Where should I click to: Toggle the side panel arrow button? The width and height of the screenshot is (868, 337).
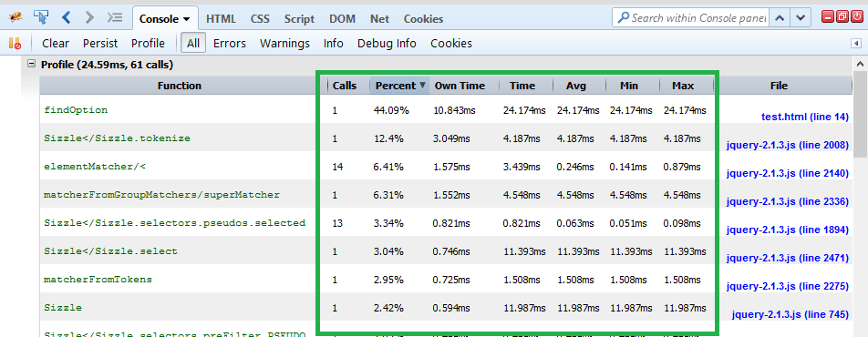tap(855, 43)
